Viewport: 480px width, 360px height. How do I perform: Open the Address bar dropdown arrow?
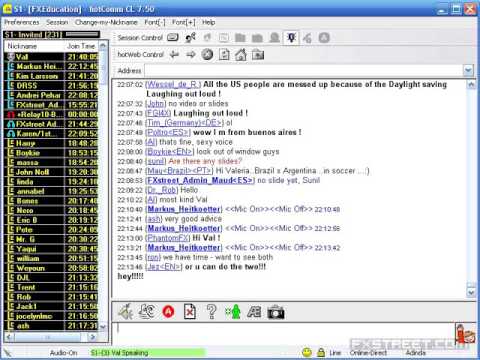pyautogui.click(x=468, y=70)
